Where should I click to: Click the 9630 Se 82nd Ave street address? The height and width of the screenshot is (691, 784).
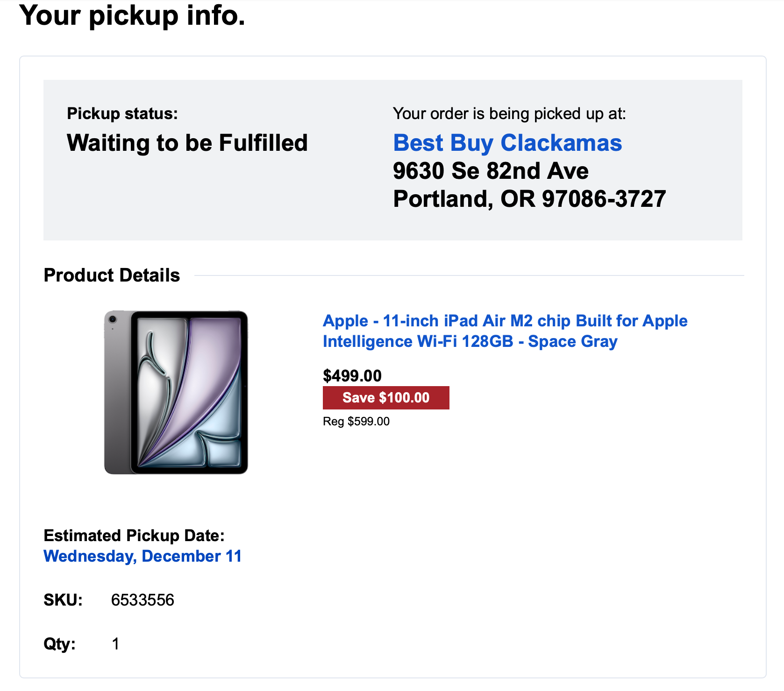(491, 171)
